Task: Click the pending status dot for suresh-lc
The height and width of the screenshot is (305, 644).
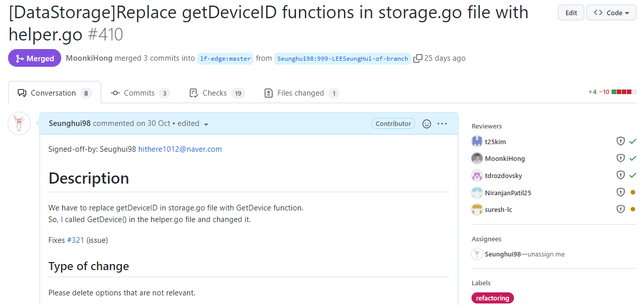Action: pyautogui.click(x=632, y=209)
